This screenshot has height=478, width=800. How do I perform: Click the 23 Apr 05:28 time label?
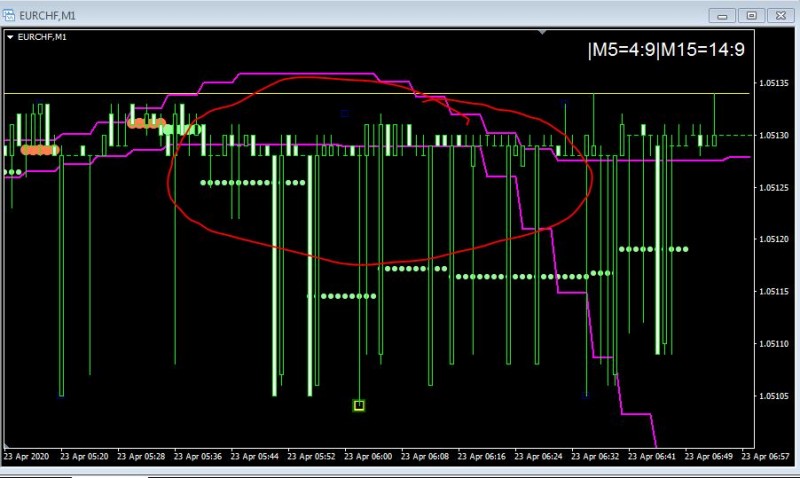[x=141, y=456]
